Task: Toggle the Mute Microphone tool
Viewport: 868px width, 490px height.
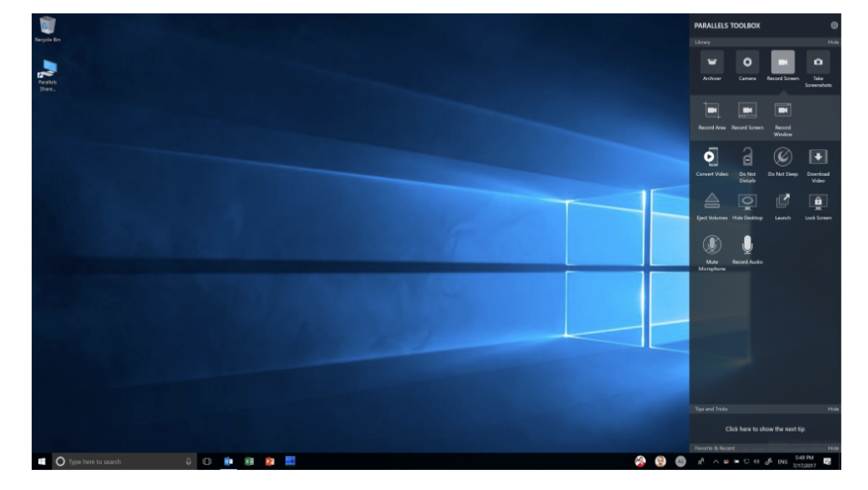Action: pyautogui.click(x=712, y=253)
